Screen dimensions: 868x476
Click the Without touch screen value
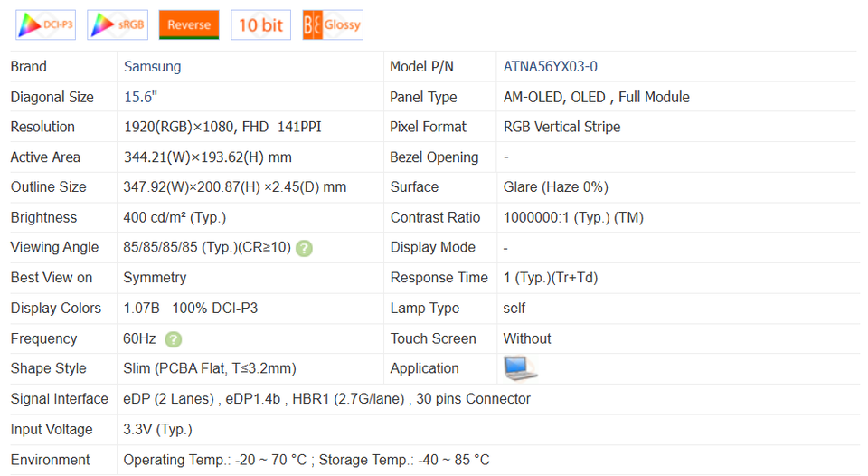tap(527, 338)
